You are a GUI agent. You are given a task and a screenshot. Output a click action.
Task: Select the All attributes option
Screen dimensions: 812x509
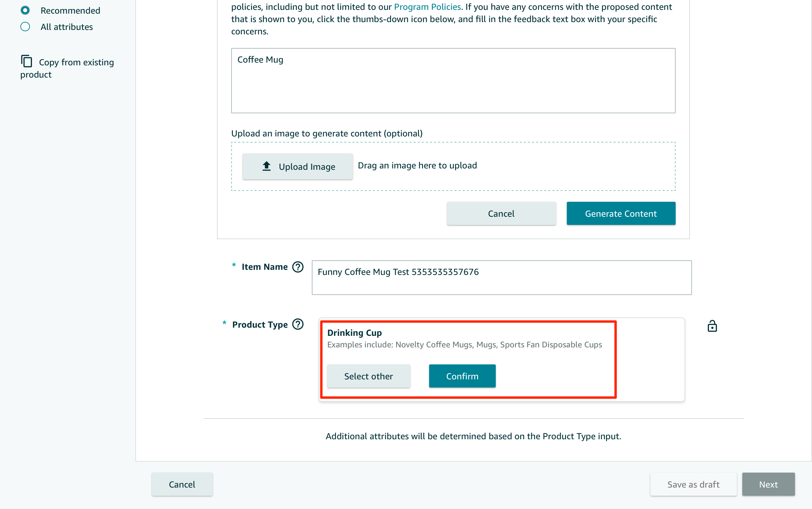pyautogui.click(x=25, y=26)
